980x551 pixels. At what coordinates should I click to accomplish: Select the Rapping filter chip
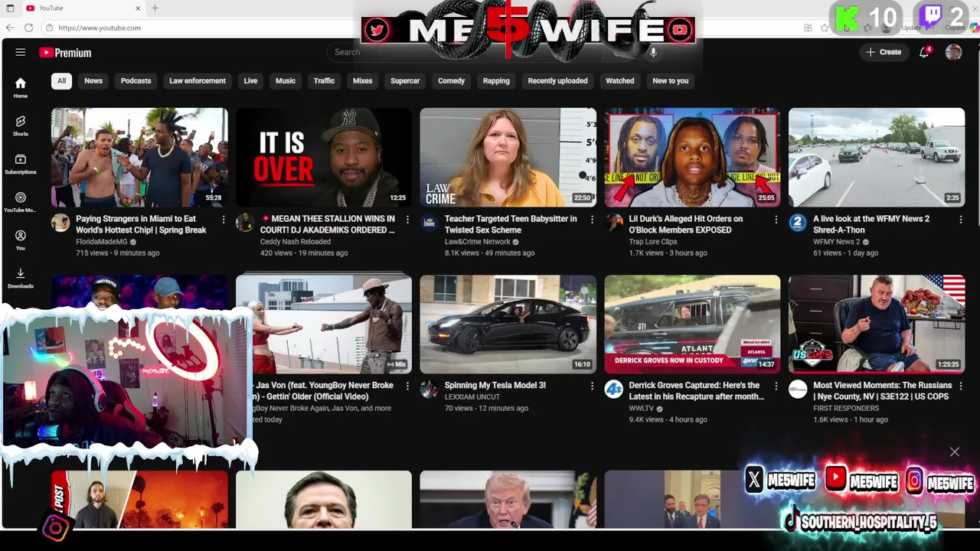coord(496,80)
